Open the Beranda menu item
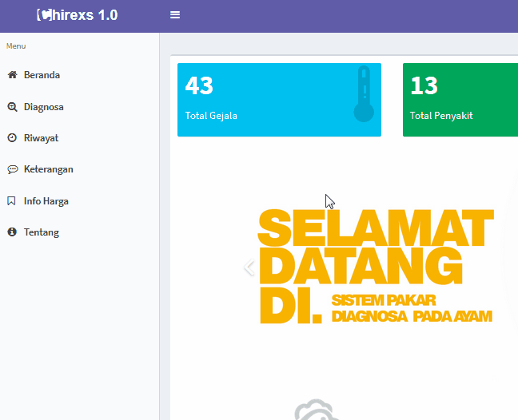 point(42,75)
